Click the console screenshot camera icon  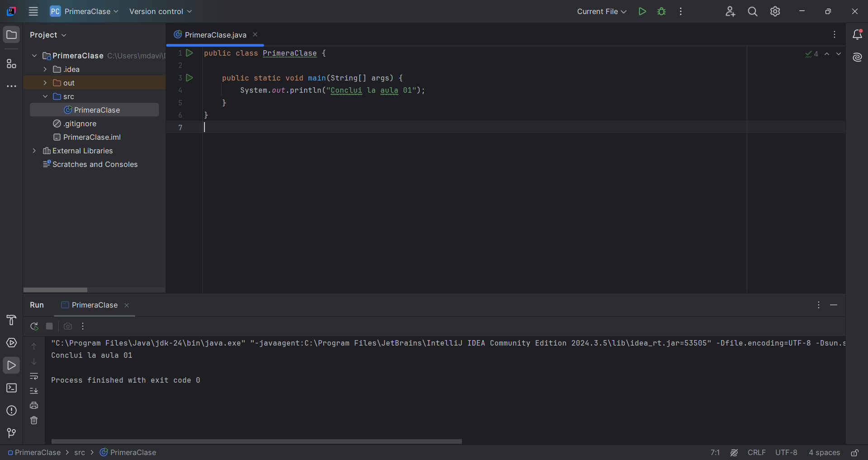[68, 326]
